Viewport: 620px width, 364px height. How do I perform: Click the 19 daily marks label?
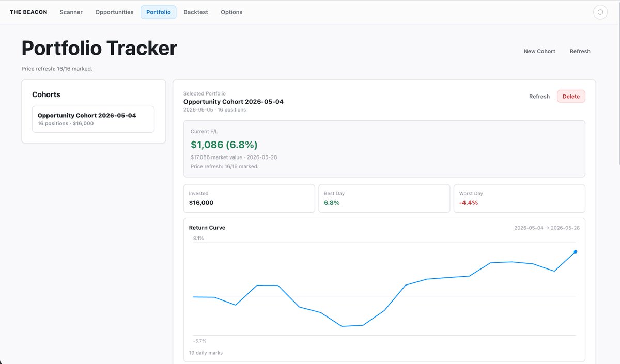[206, 353]
